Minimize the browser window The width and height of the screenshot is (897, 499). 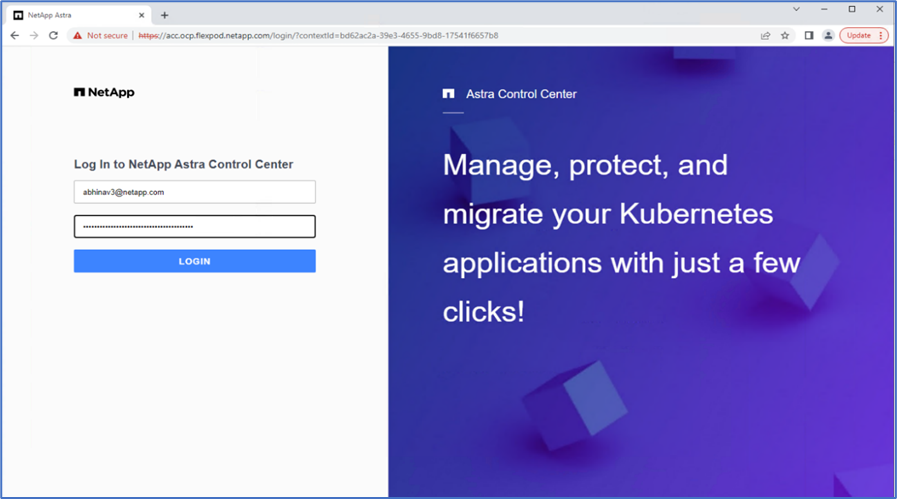(x=824, y=9)
